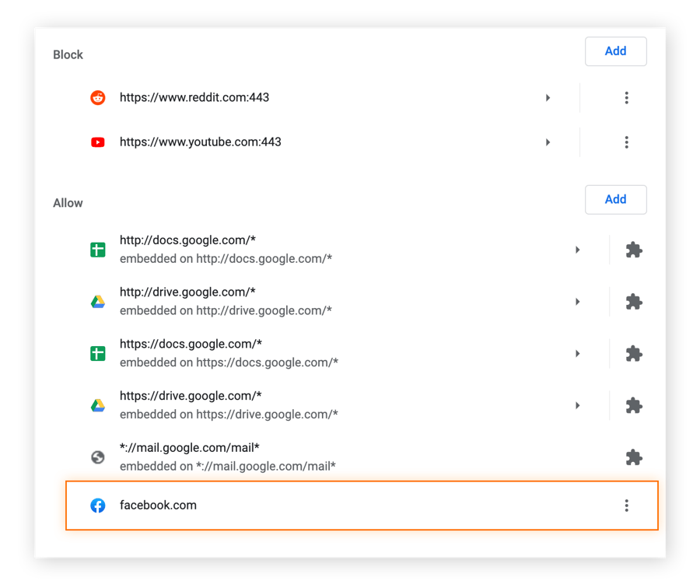Expand the reddit.com entry arrow
This screenshot has height=588, width=700.
548,97
